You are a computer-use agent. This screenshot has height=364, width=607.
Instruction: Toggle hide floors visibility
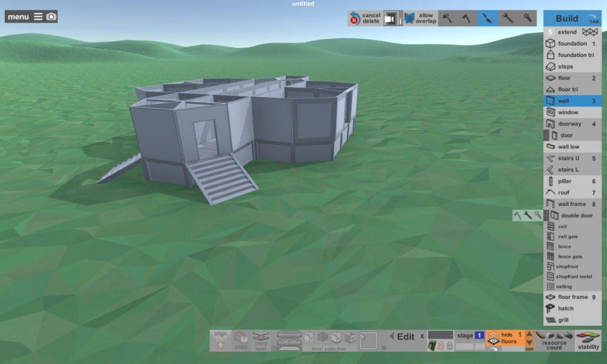click(504, 339)
